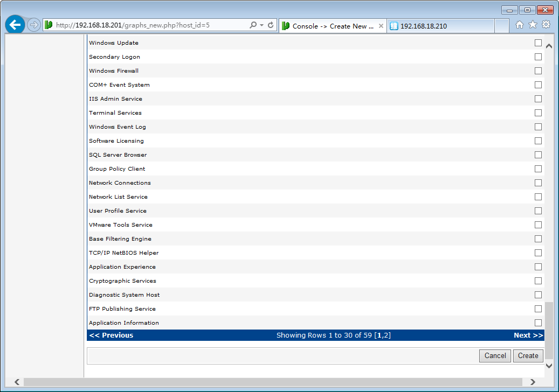Select the Console Create New tab
Image resolution: width=559 pixels, height=392 pixels.
(x=329, y=26)
